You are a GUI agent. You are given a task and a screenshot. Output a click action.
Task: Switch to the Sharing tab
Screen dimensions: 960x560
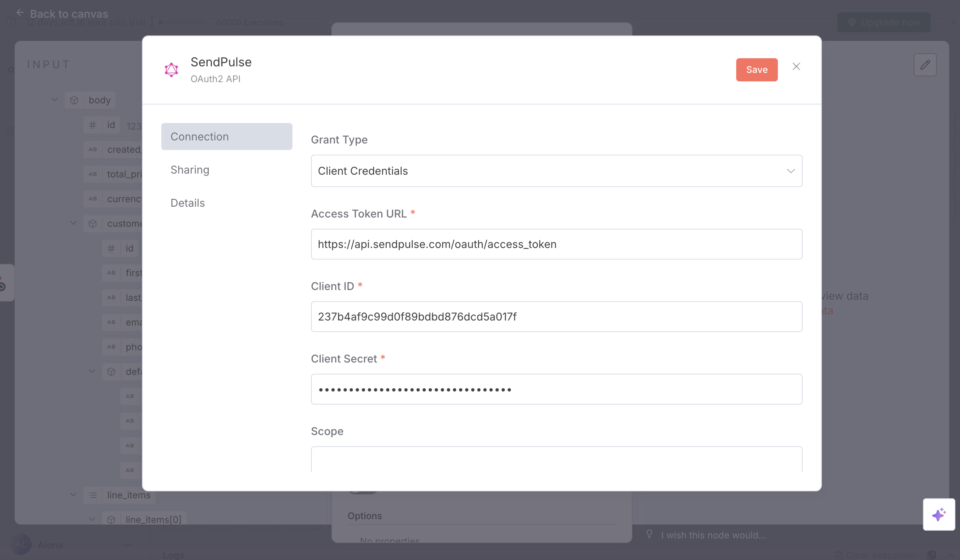coord(190,170)
